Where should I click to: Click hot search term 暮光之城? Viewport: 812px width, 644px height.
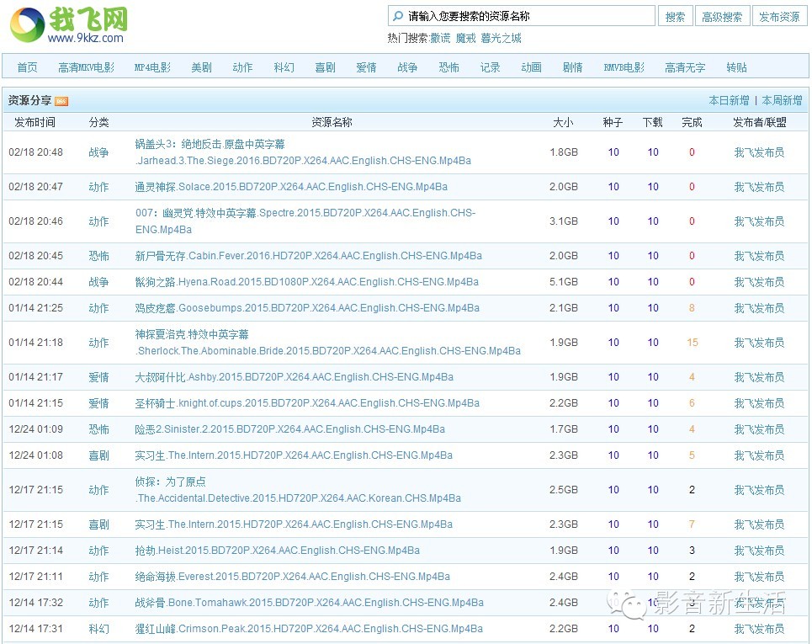point(501,38)
